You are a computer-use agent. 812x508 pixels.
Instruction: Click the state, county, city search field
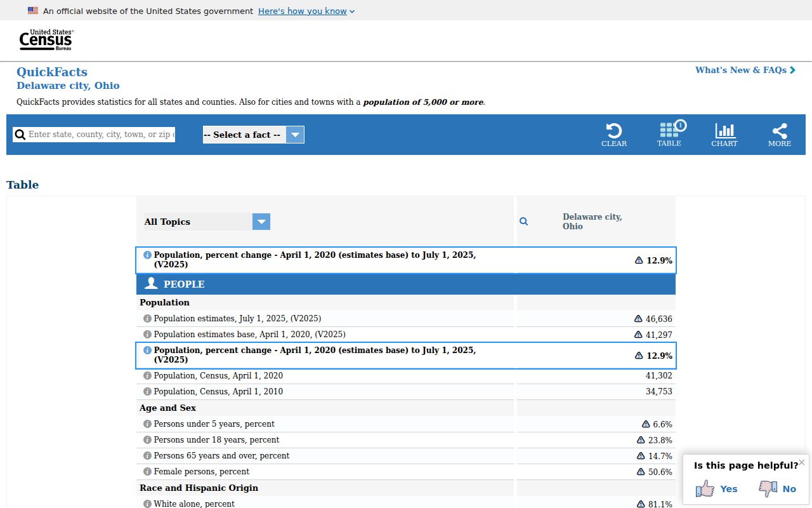pyautogui.click(x=94, y=135)
